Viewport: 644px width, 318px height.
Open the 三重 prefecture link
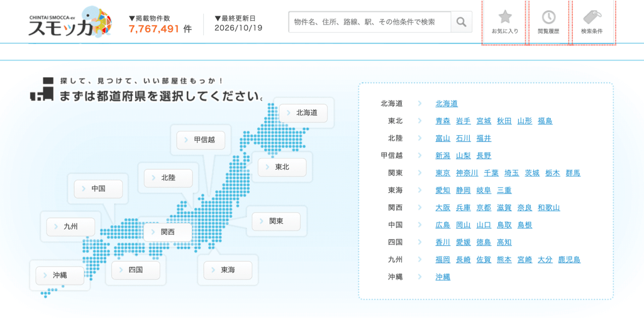[504, 190]
